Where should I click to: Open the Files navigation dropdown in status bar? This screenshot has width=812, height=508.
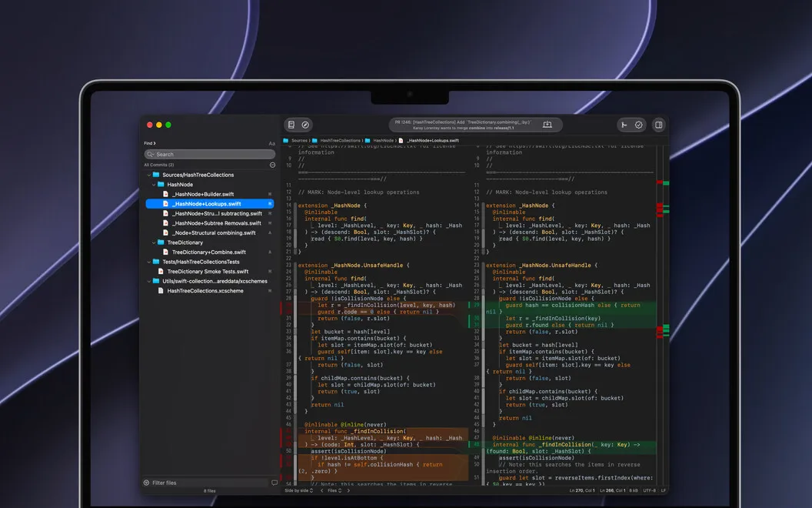coord(334,490)
